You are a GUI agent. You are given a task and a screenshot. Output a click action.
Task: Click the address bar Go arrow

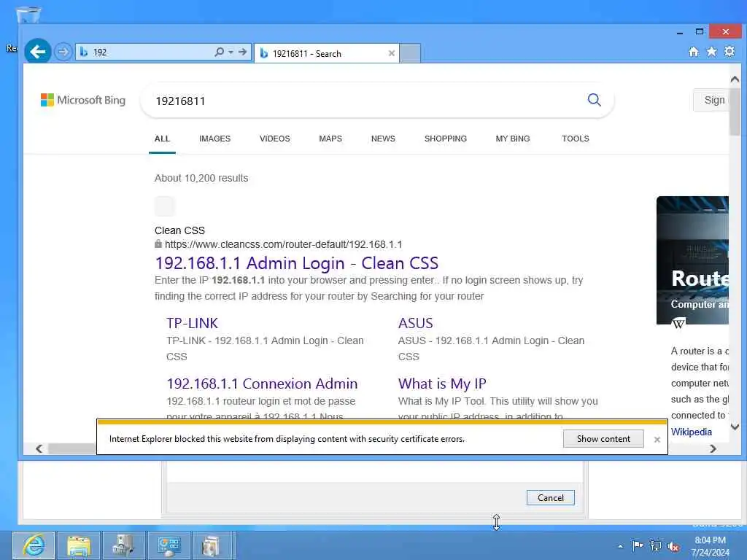(242, 52)
